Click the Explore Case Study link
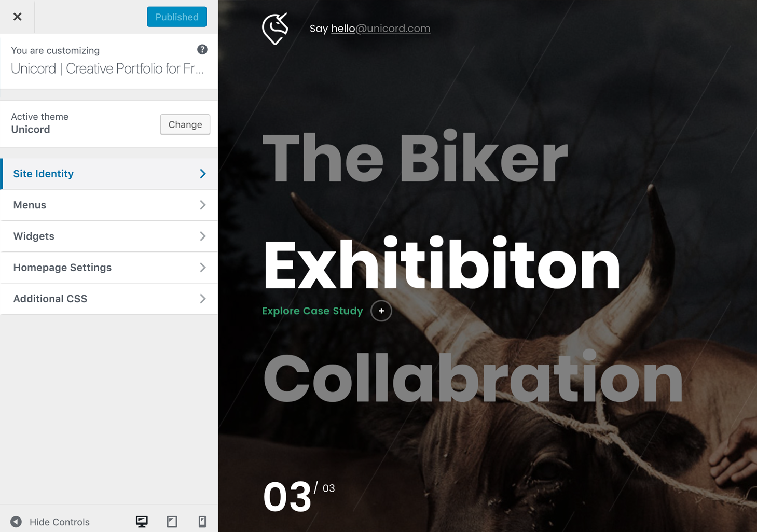 312,311
